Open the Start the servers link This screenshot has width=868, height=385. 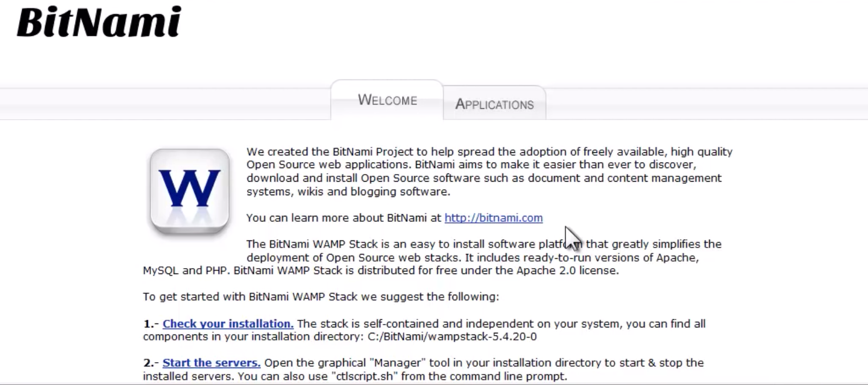tap(212, 363)
